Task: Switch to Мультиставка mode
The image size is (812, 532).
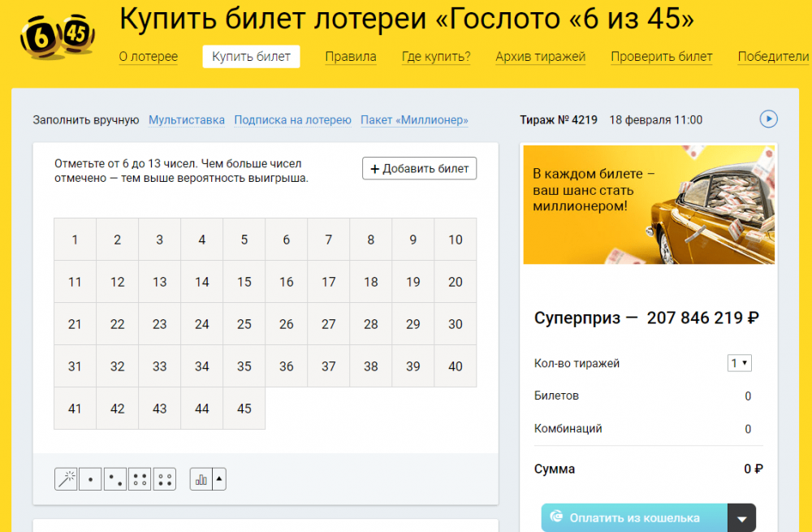Action: click(187, 119)
